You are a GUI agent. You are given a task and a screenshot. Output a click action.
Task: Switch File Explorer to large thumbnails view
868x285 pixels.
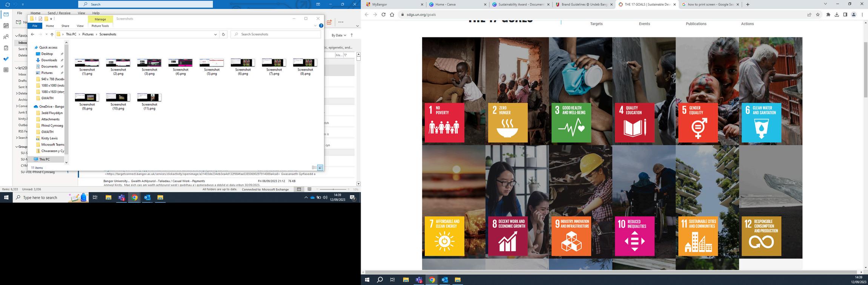[320, 167]
